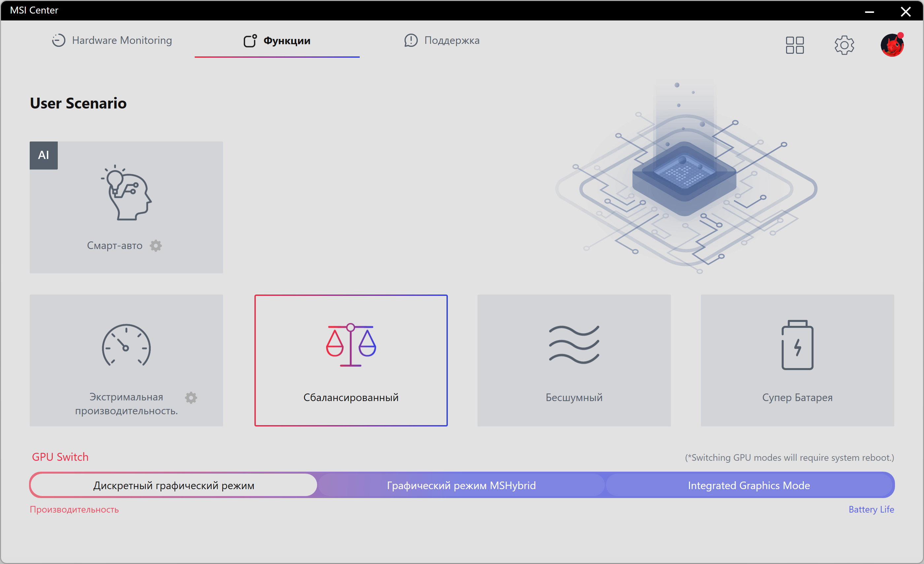Switch to Hardware Monitoring tab

[x=112, y=41]
